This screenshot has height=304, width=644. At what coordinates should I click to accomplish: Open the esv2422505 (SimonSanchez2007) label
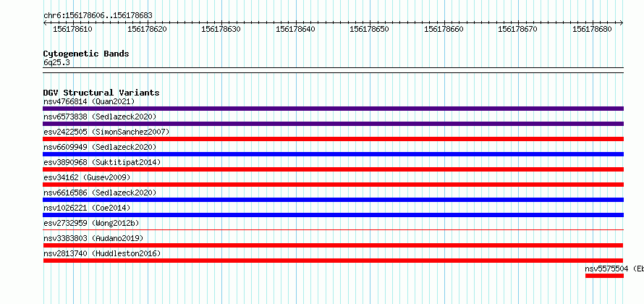[106, 132]
